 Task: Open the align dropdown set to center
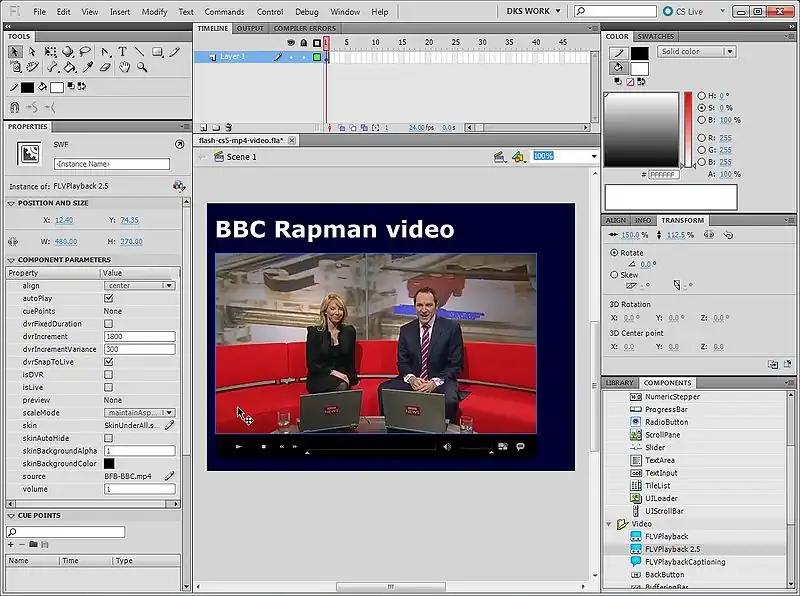tap(140, 285)
